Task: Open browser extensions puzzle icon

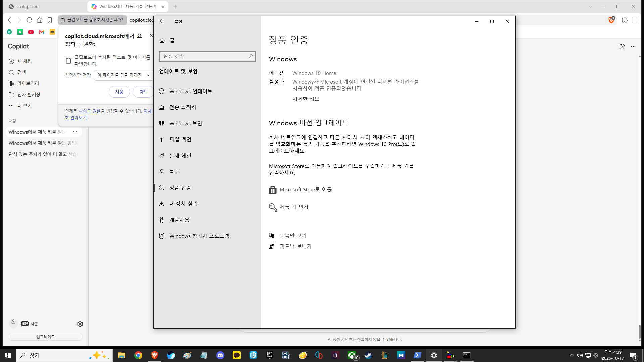Action: pos(625,20)
